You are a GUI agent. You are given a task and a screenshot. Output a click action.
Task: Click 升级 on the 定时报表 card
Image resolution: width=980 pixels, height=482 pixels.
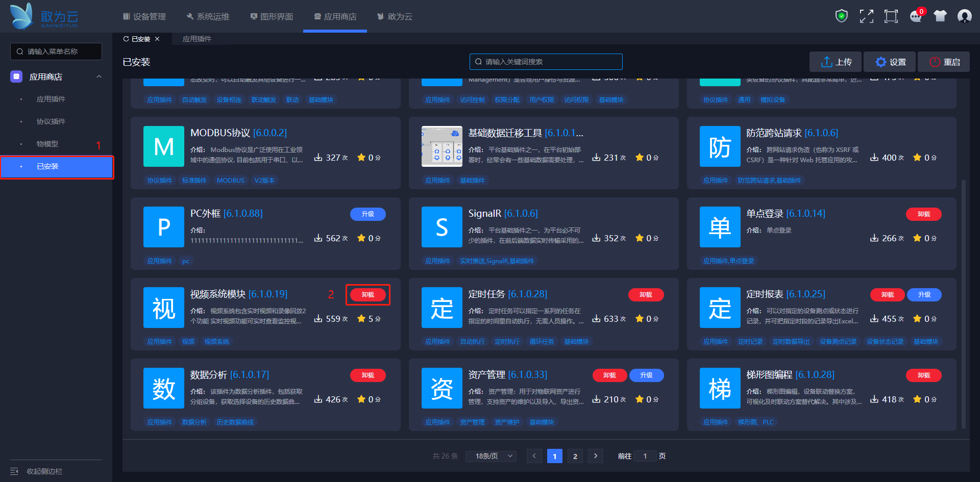[924, 295]
